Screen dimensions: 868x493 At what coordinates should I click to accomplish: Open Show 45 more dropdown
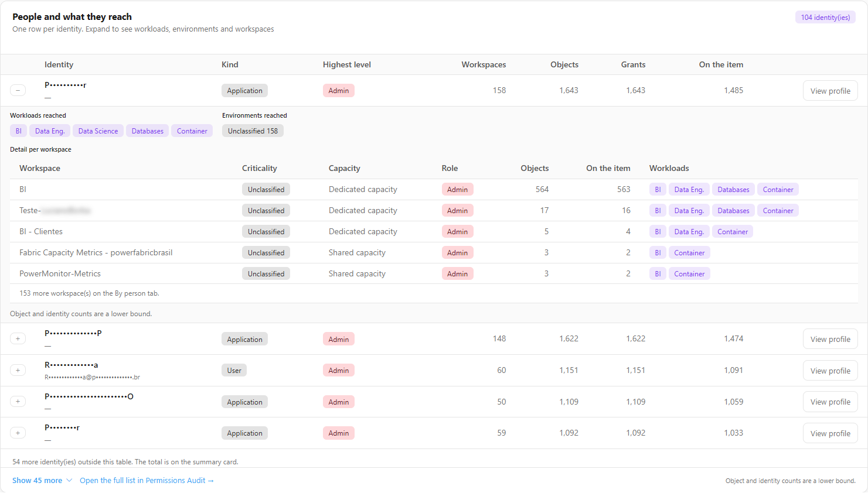click(42, 480)
